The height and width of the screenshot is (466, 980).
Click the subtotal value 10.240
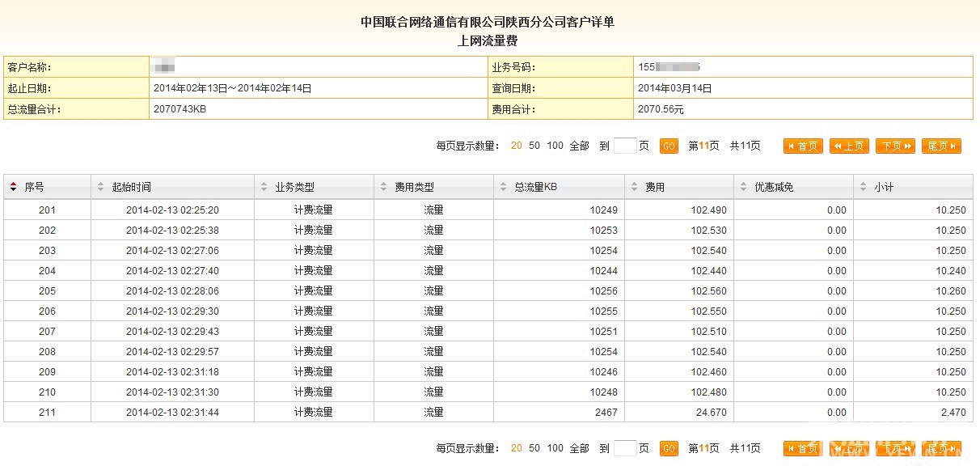tap(951, 271)
